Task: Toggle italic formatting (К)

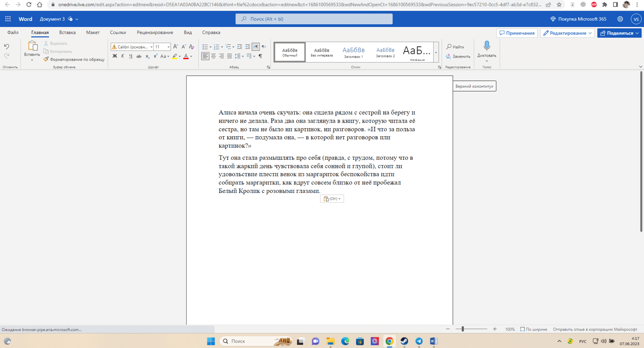Action: click(123, 56)
